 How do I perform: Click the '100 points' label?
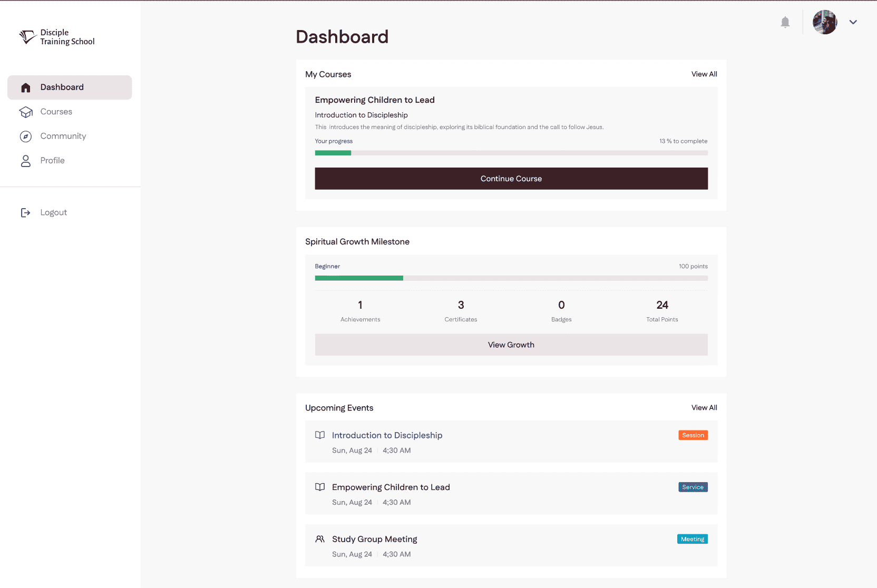(x=693, y=267)
